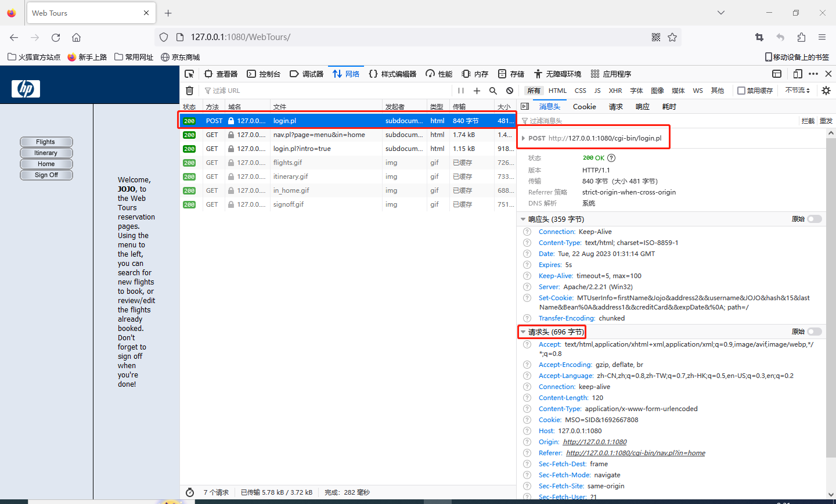The image size is (836, 504).
Task: Click the 过滤消息头 filter field
Action: tap(659, 121)
